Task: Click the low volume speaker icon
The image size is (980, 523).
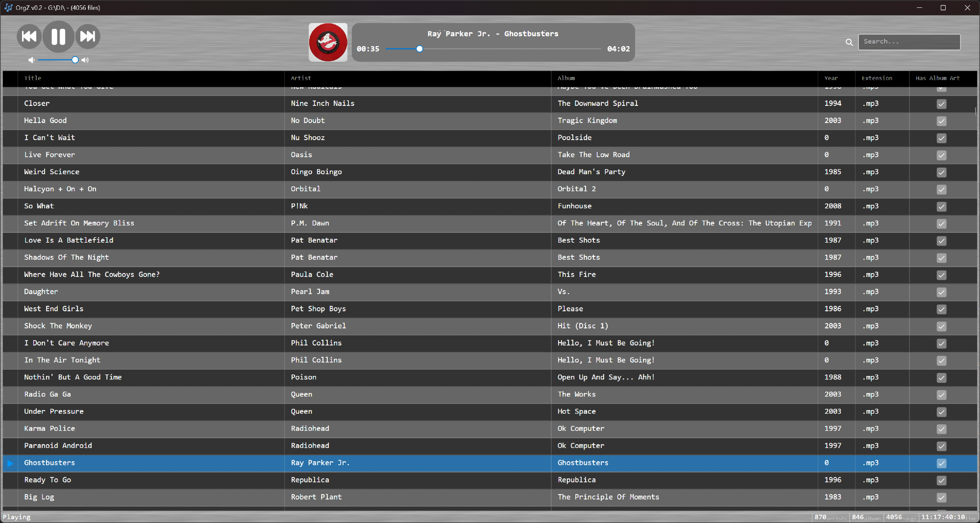Action: (31, 60)
